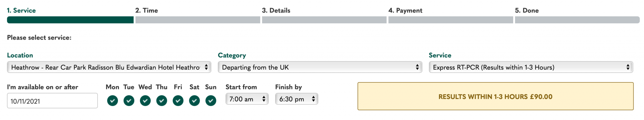Toggle the Tuesday availability checkmark
Image resolution: width=644 pixels, height=120 pixels.
[129, 101]
